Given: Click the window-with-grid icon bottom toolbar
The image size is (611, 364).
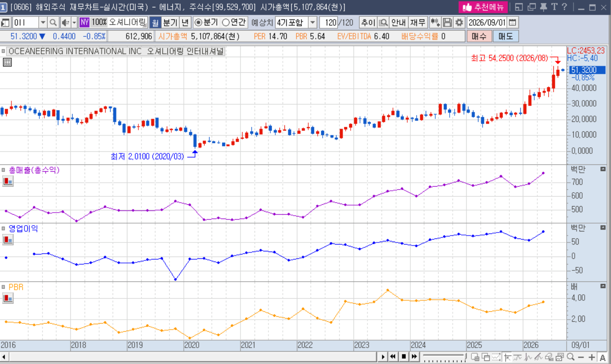Looking at the screenshot, I should pyautogui.click(x=475, y=357).
